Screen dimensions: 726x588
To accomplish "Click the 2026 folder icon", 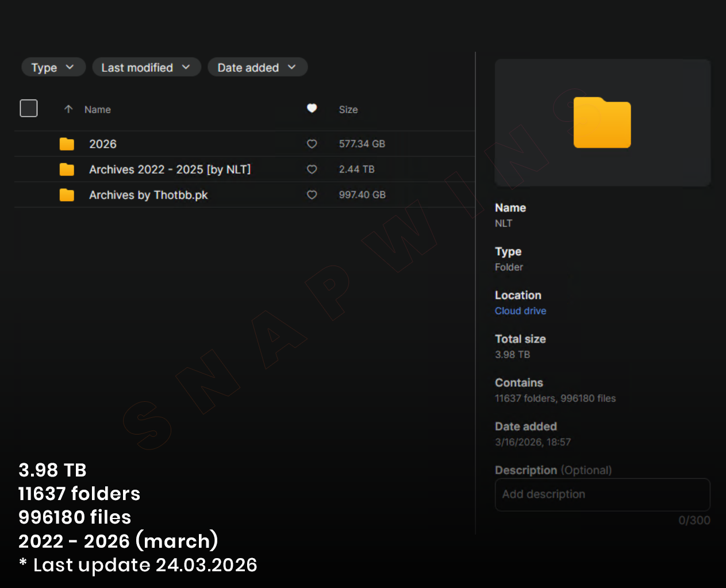I will pyautogui.click(x=67, y=144).
